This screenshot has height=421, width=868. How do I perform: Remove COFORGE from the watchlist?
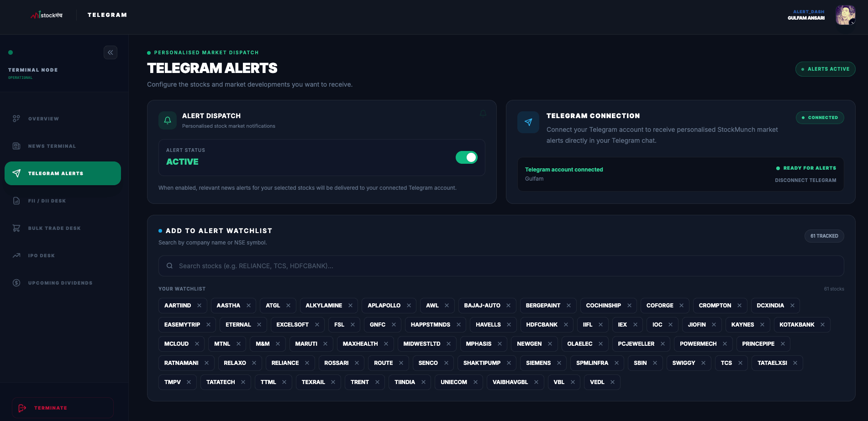[682, 306]
